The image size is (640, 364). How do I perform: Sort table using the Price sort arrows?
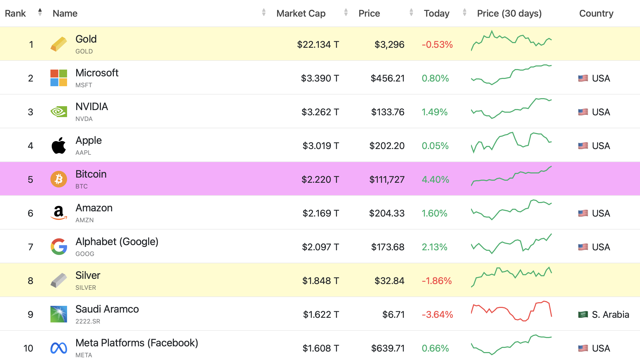point(411,12)
